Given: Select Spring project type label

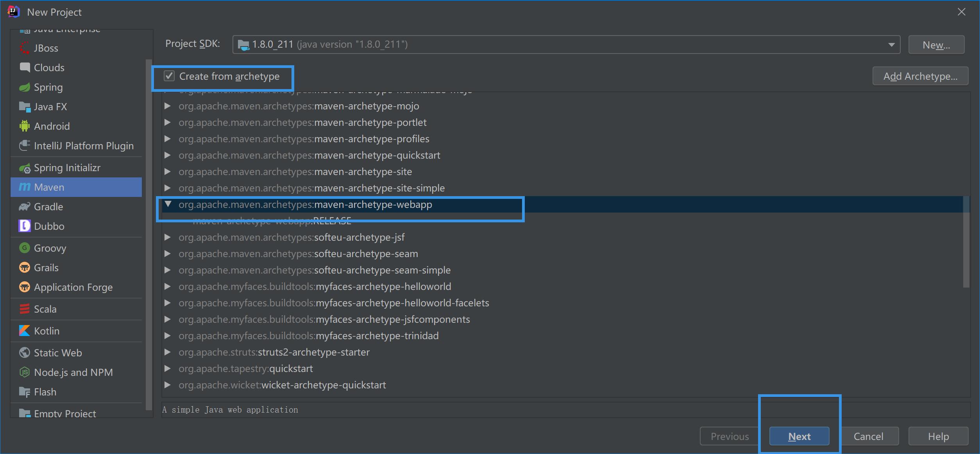Looking at the screenshot, I should [48, 88].
